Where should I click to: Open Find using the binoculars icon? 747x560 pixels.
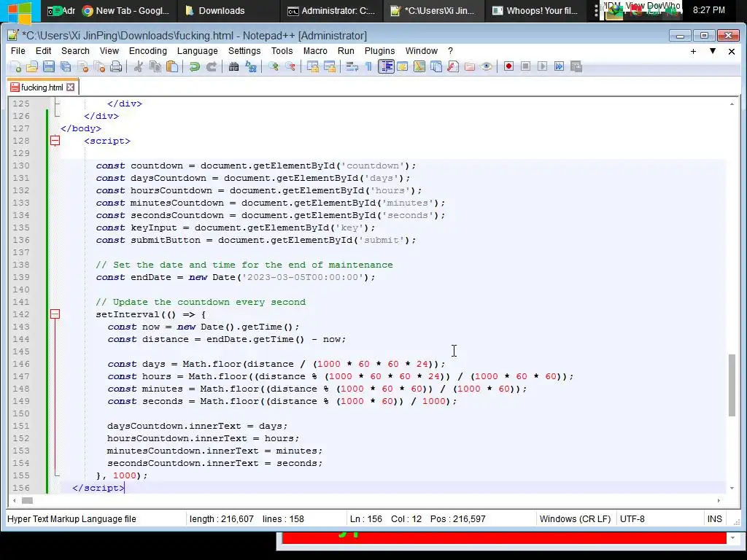tap(233, 66)
